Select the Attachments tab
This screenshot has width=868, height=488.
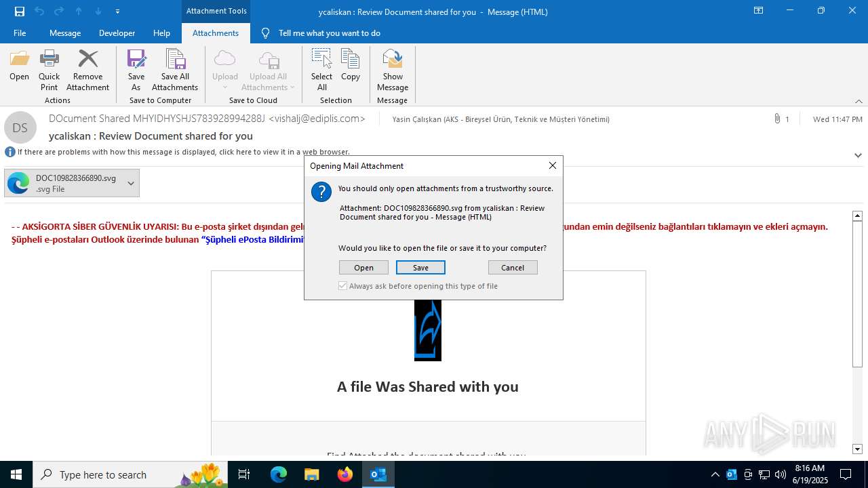point(216,33)
